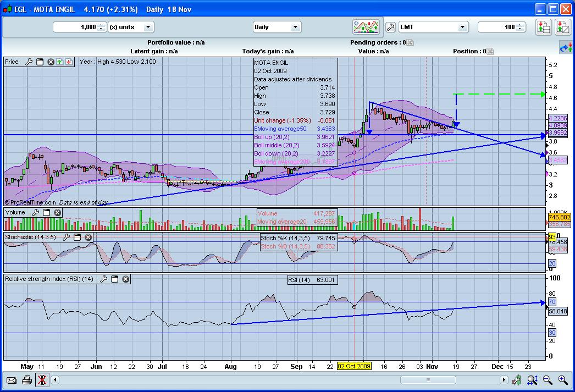The height and width of the screenshot is (392, 575).
Task: Click the red down-arrow sell icon in Price panel
Action: [x=69, y=62]
